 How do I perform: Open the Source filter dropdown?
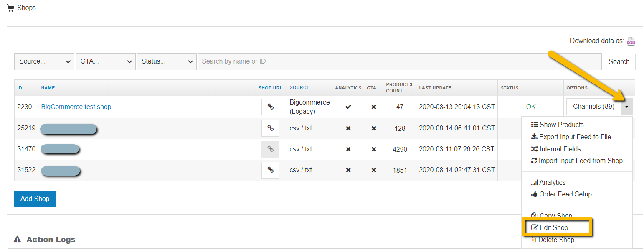pyautogui.click(x=44, y=61)
